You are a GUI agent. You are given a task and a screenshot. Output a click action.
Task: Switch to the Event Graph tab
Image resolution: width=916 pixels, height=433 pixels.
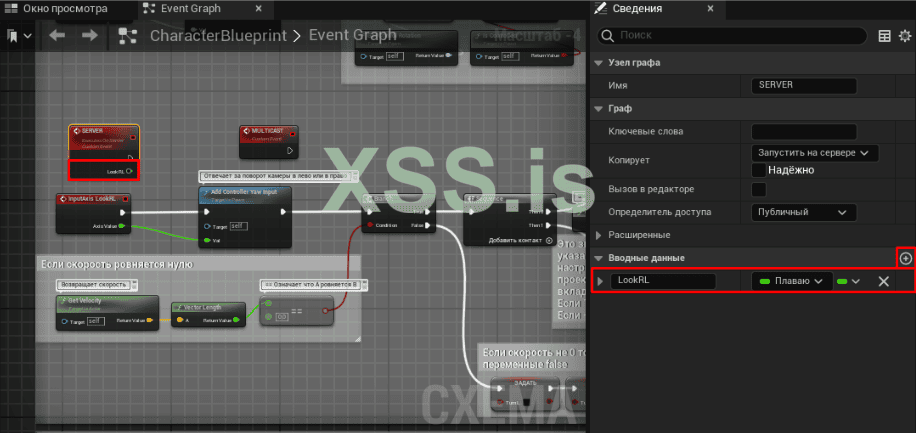click(x=190, y=9)
